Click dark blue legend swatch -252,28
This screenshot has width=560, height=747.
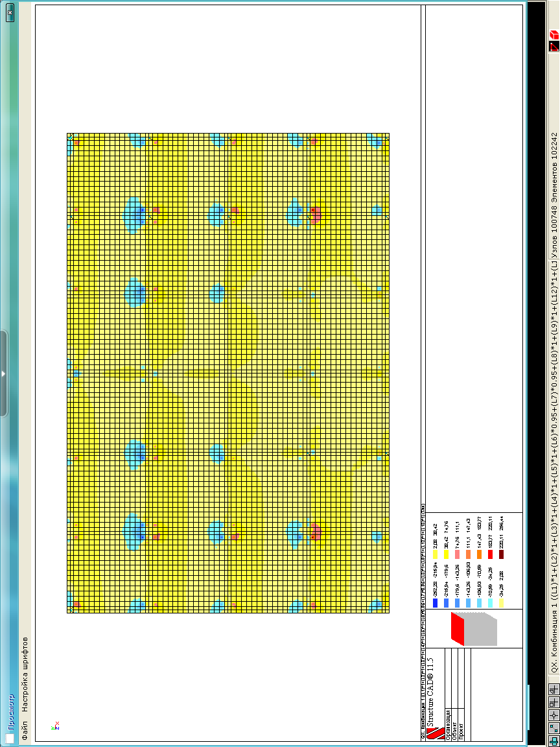pyautogui.click(x=435, y=602)
